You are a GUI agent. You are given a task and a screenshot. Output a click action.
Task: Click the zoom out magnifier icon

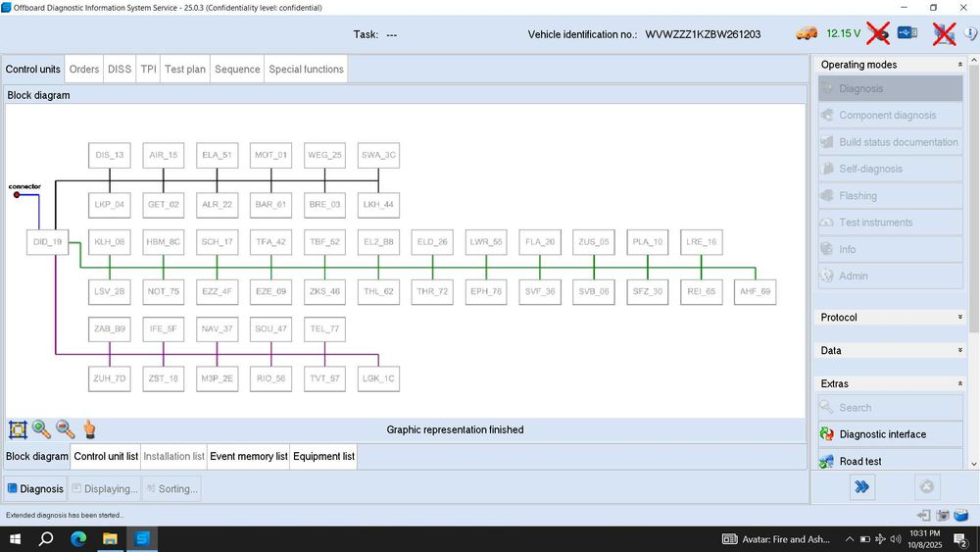click(65, 428)
